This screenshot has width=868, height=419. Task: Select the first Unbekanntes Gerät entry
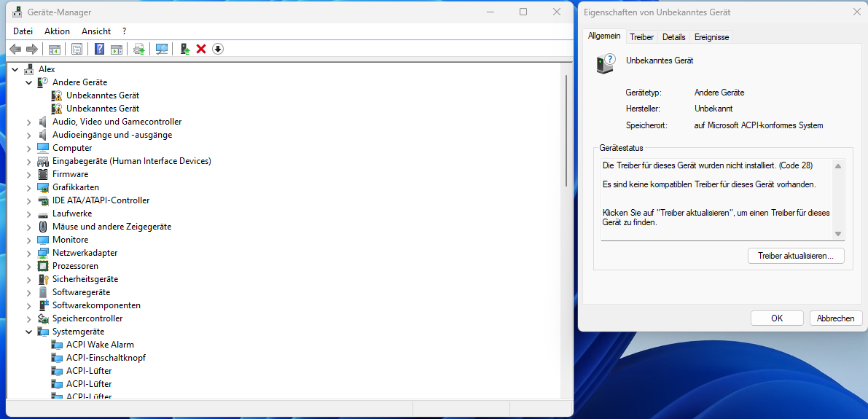click(x=103, y=95)
